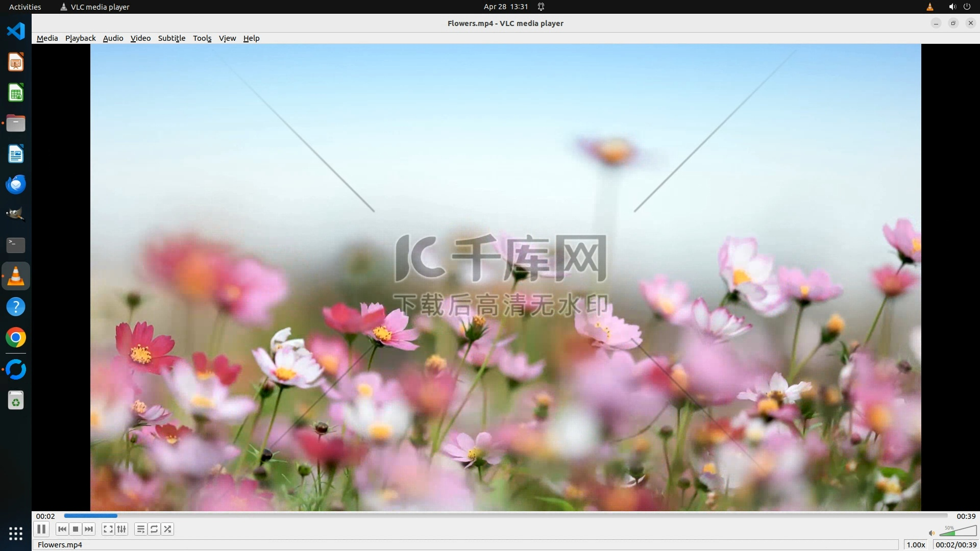Image resolution: width=980 pixels, height=551 pixels.
Task: Open Google Chrome from the dock
Action: tap(16, 338)
